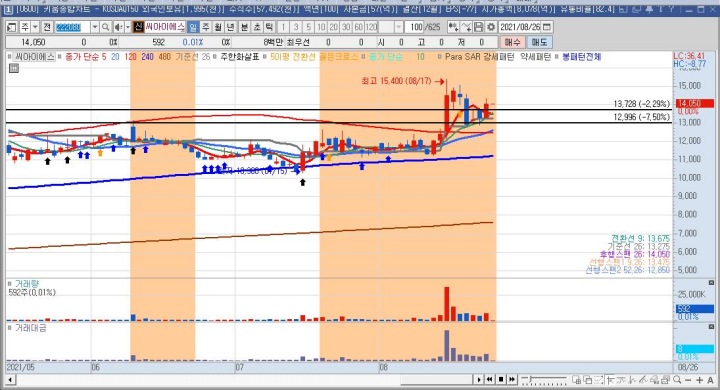This screenshot has width=720, height=390.
Task: Select interval 30 button
Action: pos(346,27)
